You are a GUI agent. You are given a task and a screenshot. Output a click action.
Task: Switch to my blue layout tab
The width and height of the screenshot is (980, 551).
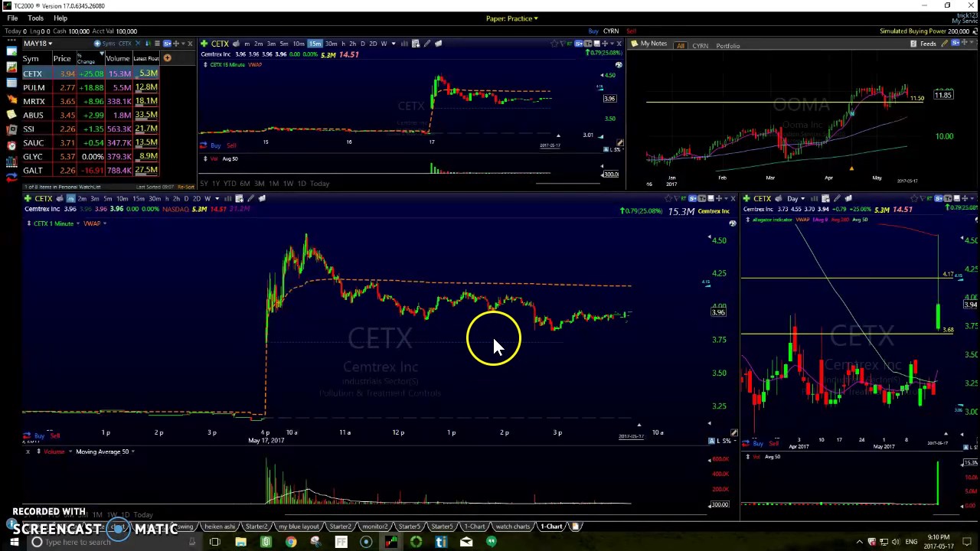point(299,527)
